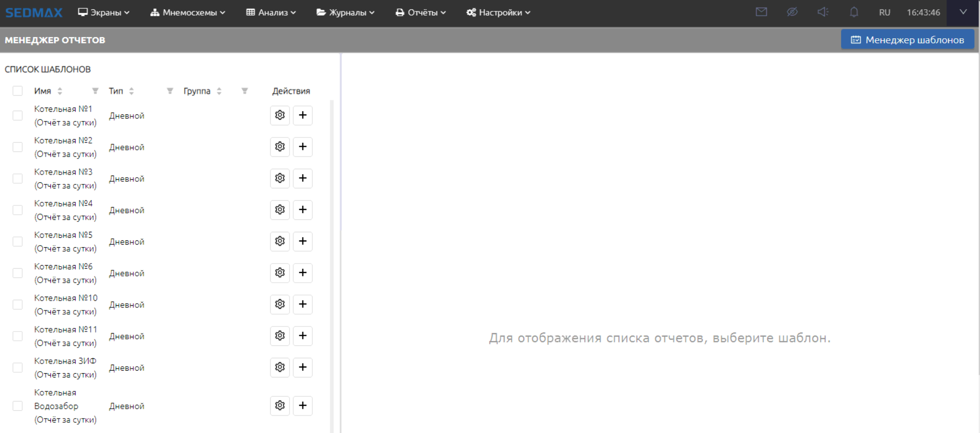The width and height of the screenshot is (980, 433).
Task: Open the Настройки dropdown menu
Action: click(x=498, y=12)
